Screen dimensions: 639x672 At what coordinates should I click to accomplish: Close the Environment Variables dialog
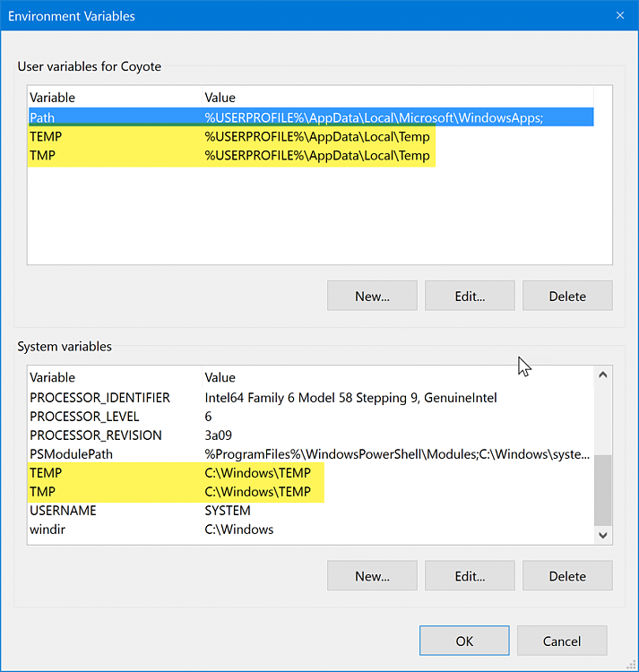click(x=619, y=15)
